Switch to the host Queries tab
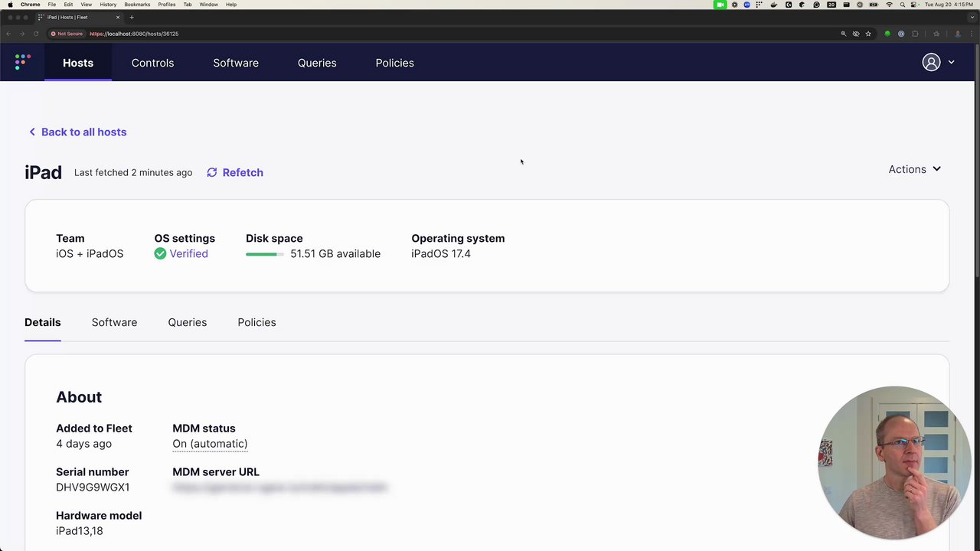 click(188, 322)
